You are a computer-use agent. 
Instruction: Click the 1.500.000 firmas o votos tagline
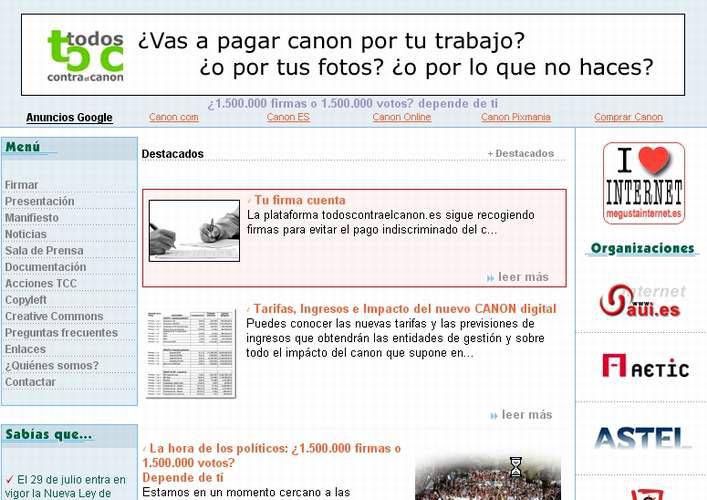tap(353, 104)
